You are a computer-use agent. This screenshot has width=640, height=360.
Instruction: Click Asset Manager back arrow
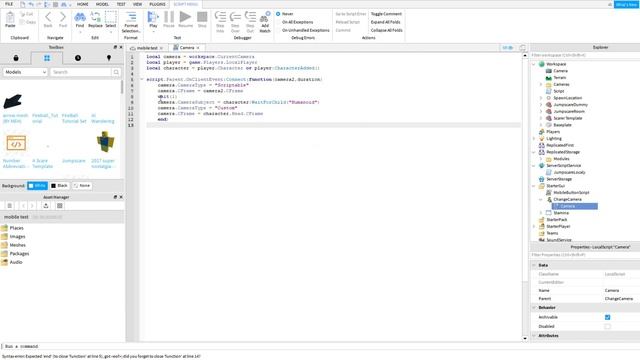[23, 206]
